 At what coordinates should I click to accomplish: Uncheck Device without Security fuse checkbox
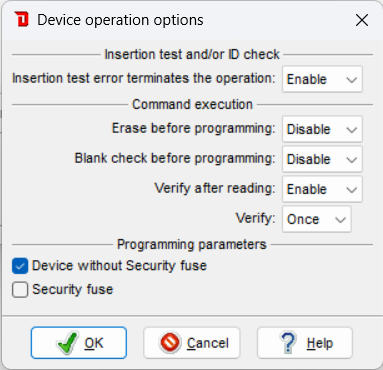click(20, 266)
